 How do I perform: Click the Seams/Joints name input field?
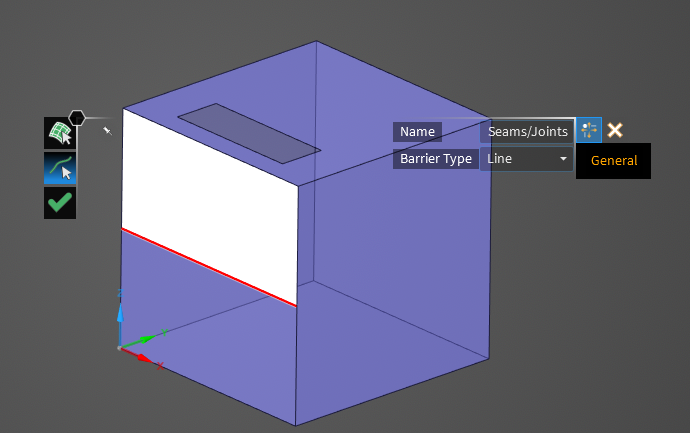tap(527, 131)
